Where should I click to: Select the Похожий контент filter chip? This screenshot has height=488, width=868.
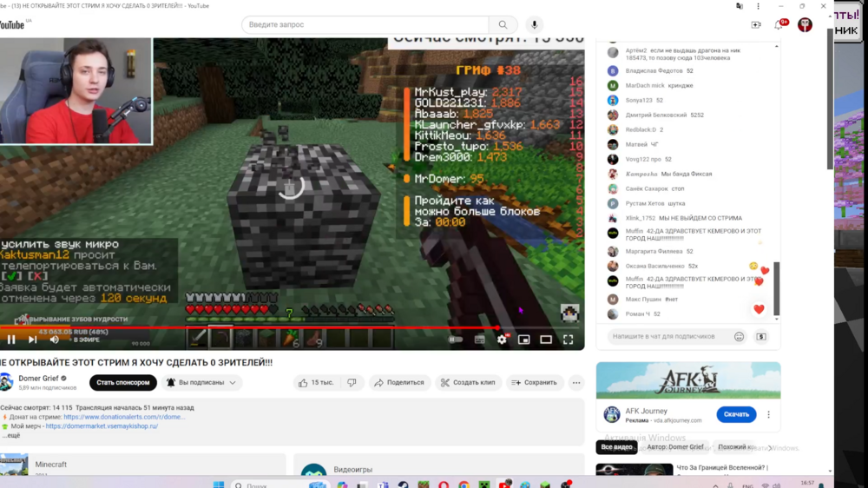tap(736, 447)
